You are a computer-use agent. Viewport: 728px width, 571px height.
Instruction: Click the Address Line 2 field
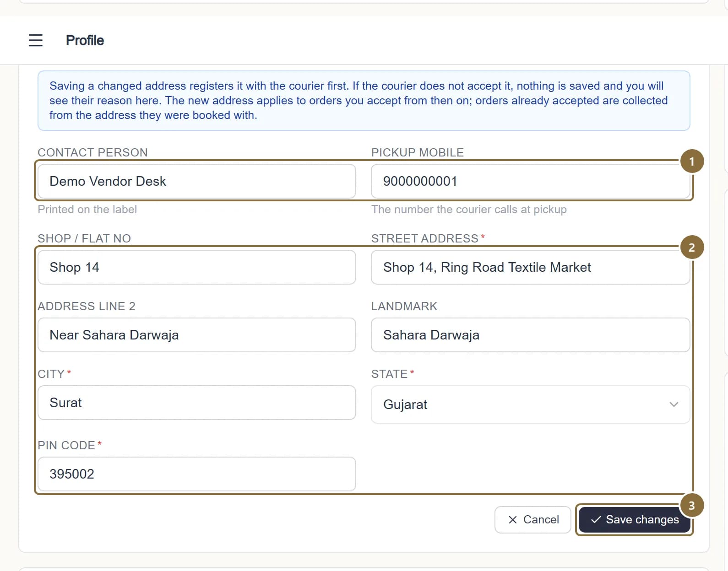tap(197, 335)
